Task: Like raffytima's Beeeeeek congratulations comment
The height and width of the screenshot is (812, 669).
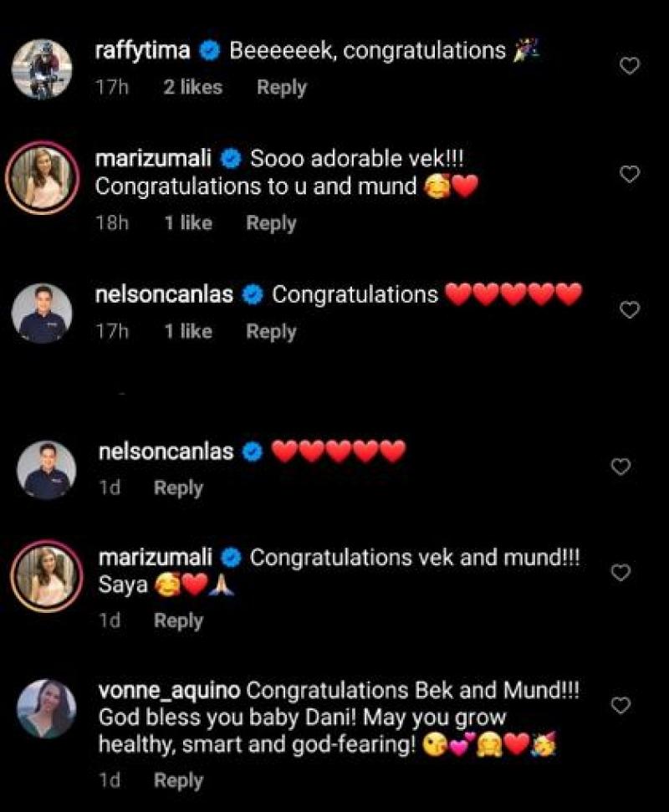Action: click(x=629, y=66)
